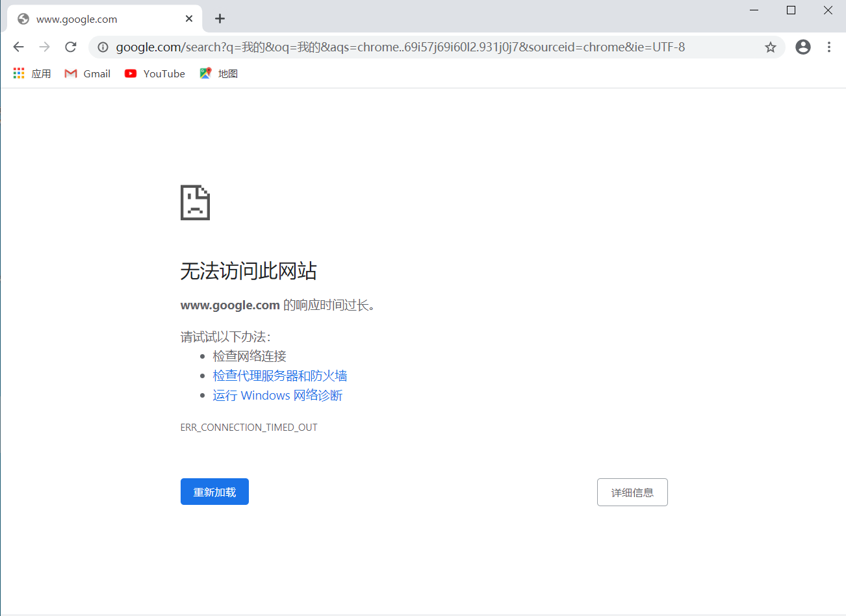Image resolution: width=846 pixels, height=616 pixels.
Task: Click the 无法访问此网站 heading
Action: [248, 271]
